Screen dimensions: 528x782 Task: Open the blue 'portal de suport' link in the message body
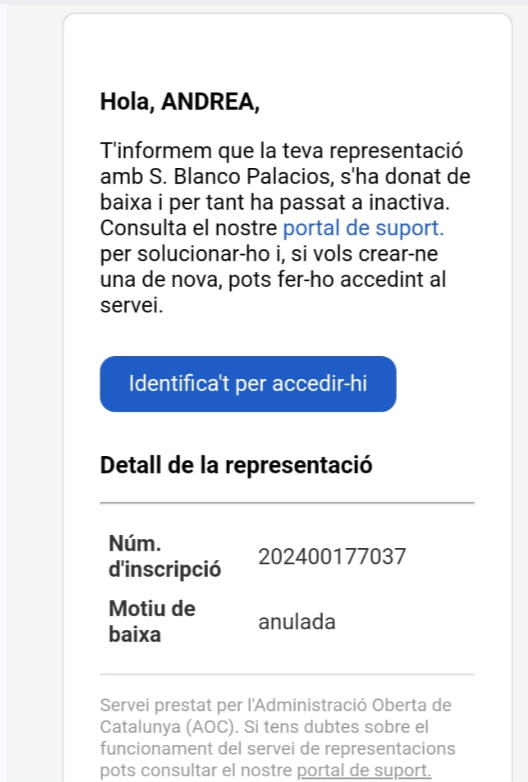tap(363, 228)
